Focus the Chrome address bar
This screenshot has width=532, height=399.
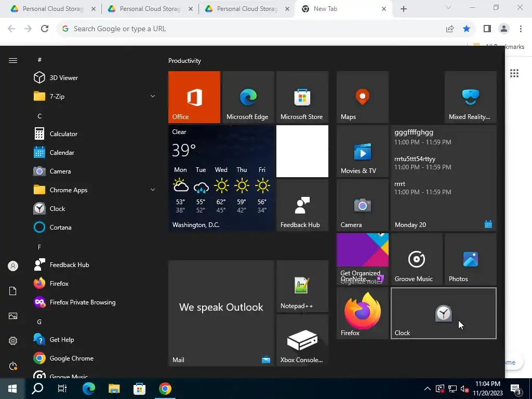(250, 29)
